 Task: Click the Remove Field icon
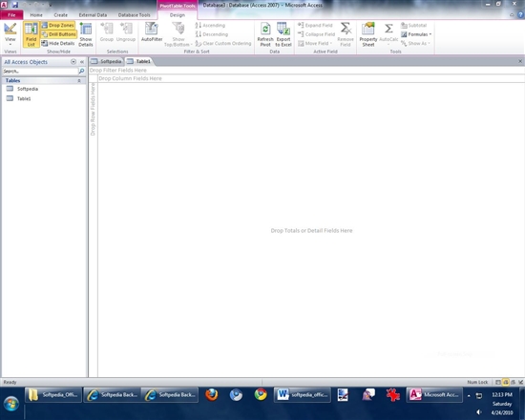click(x=346, y=34)
